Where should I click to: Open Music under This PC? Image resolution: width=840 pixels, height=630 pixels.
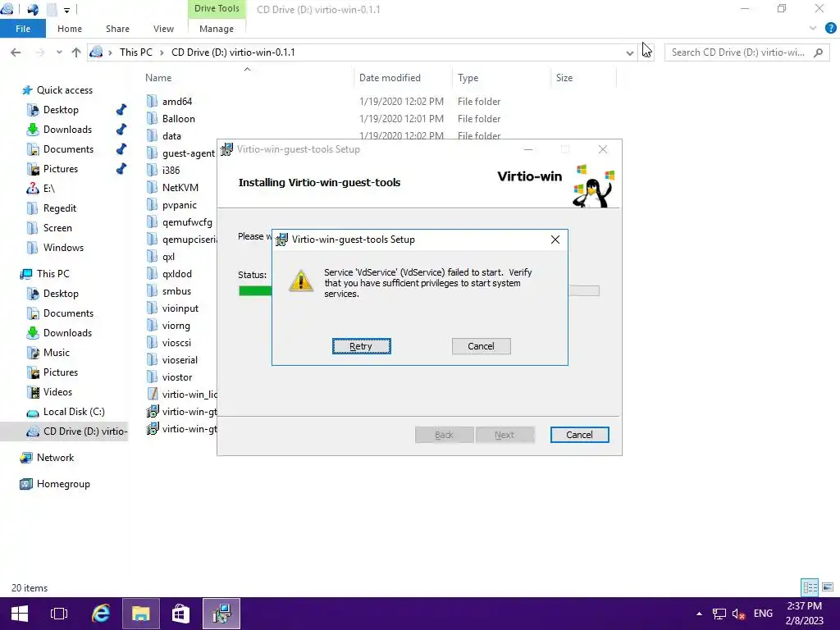57,353
